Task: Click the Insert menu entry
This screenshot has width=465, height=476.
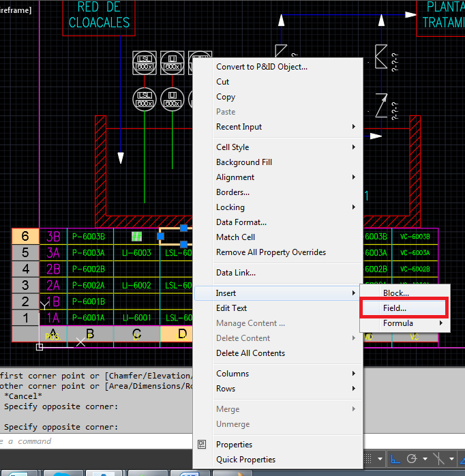Action: coord(278,293)
